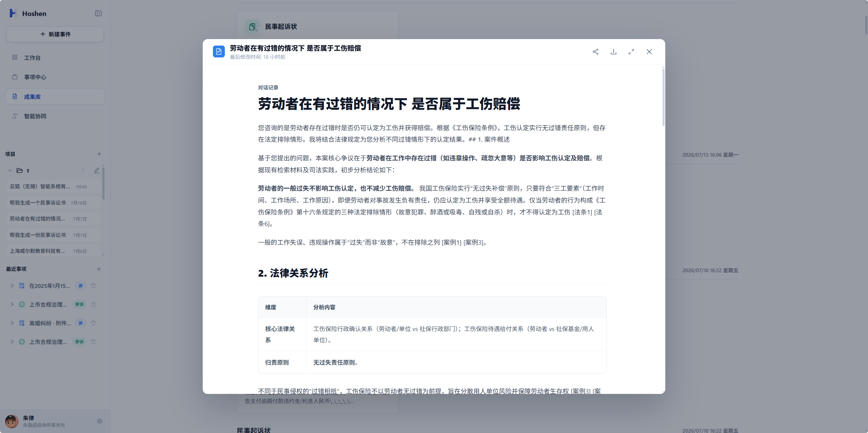Delete first 上市合规治理... matter trash icon

pyautogui.click(x=93, y=305)
